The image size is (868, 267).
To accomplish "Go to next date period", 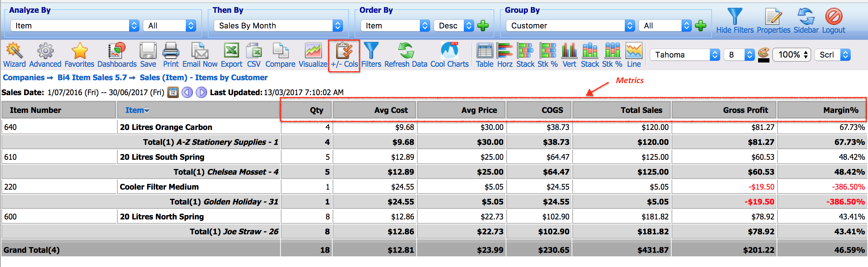I will coord(201,92).
